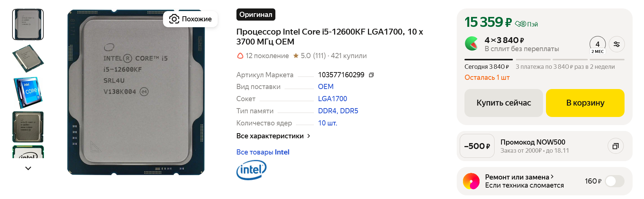Open the LGA1700 socket link
The width and height of the screenshot is (644, 199).
coord(332,99)
